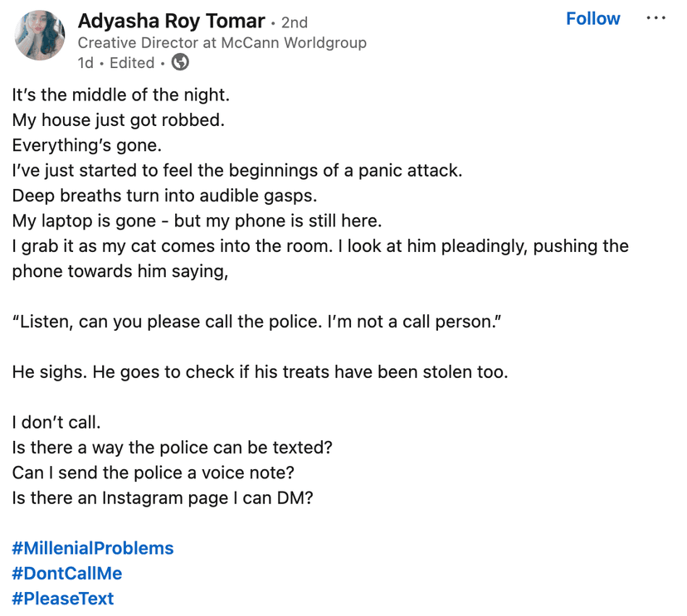The width and height of the screenshot is (687, 616).
Task: Click the Creative Director at McCann Worldgroup headline
Action: tap(222, 42)
